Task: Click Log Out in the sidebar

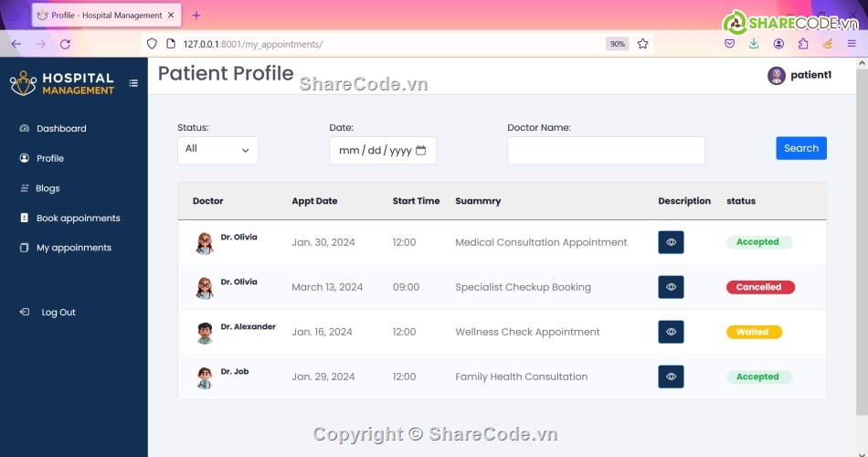Action: (x=58, y=313)
